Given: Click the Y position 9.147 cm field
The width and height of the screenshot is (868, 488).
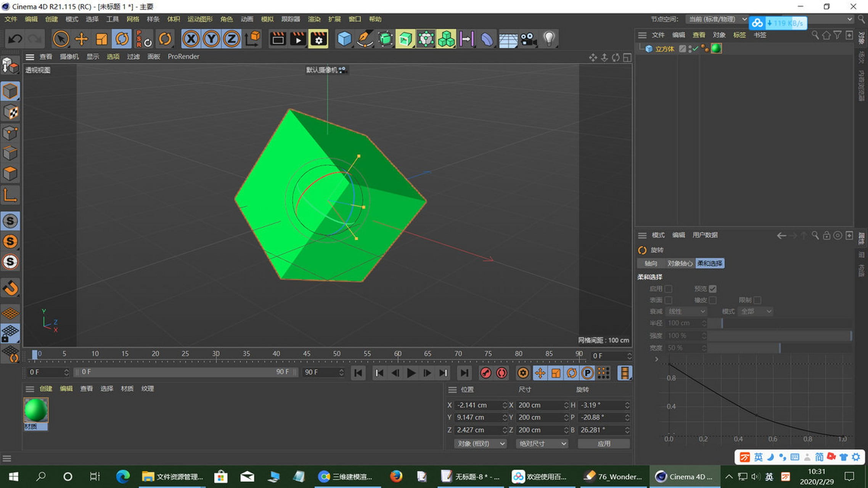Looking at the screenshot, I should (478, 417).
